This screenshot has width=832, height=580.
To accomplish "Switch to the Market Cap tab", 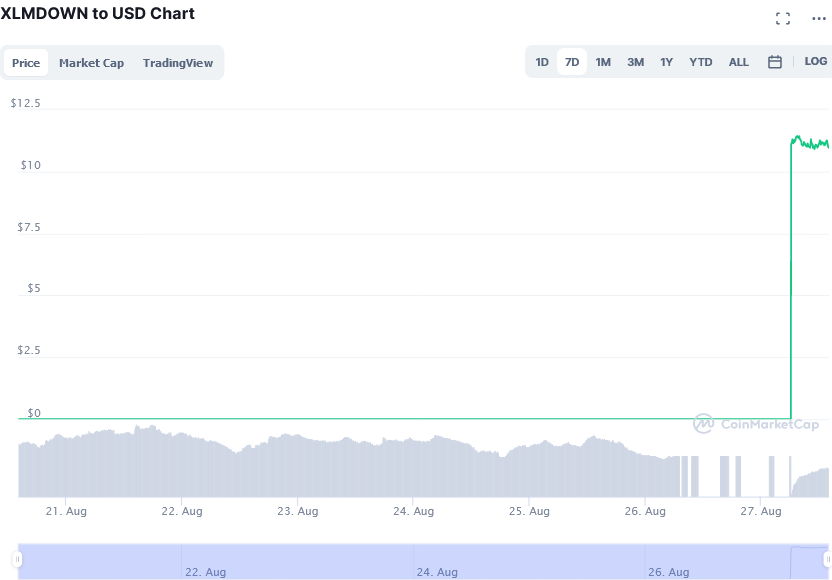I will pos(91,63).
